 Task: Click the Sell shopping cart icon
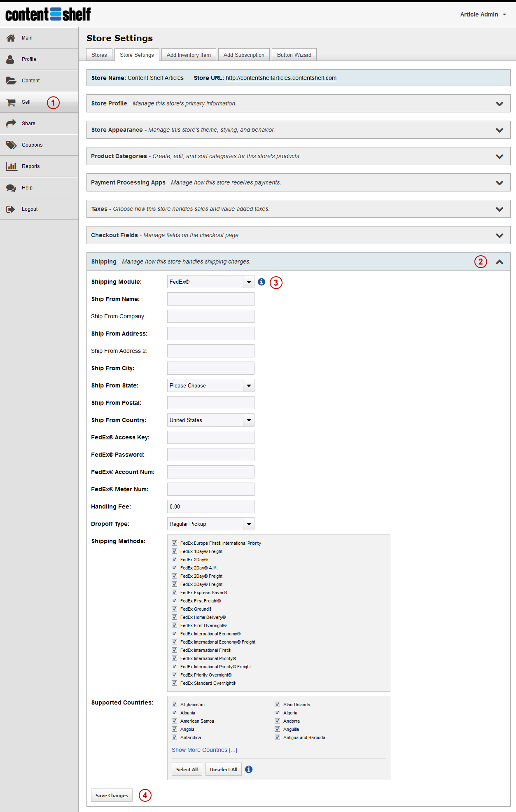tap(11, 102)
